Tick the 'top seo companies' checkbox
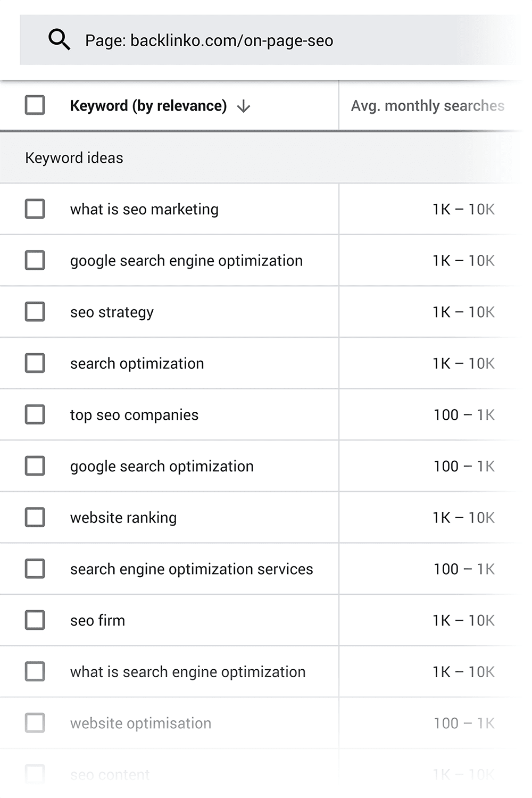Viewport: 532px width, 798px height. point(35,414)
